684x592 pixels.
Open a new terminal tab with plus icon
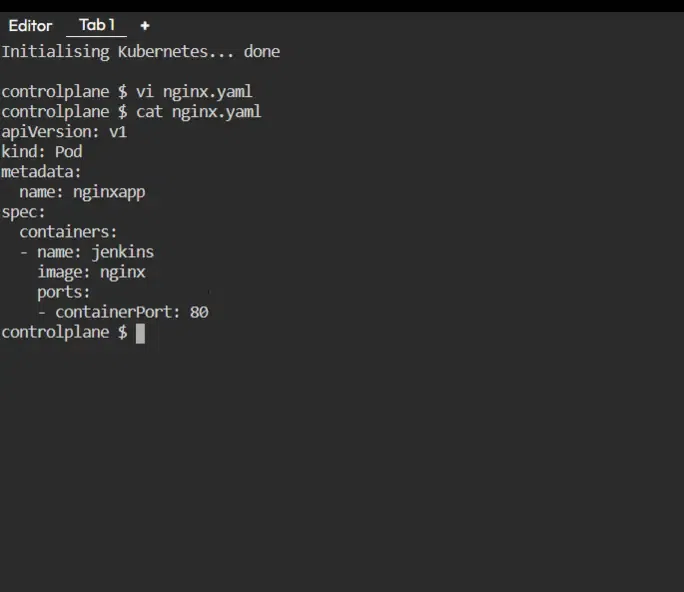coord(145,26)
